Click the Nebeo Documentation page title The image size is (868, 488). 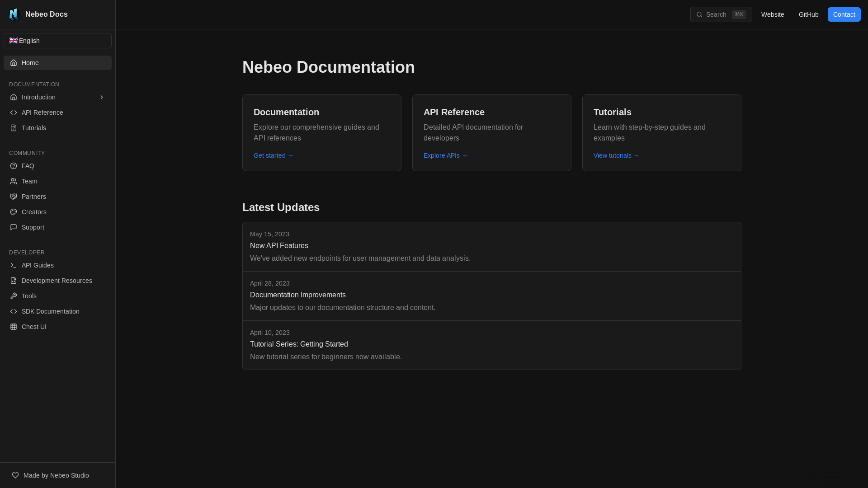329,67
